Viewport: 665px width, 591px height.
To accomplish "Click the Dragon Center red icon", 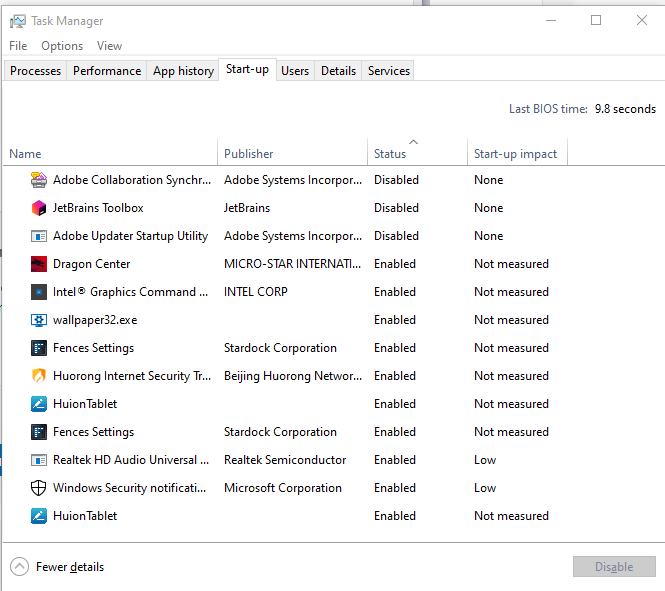I will coord(39,264).
